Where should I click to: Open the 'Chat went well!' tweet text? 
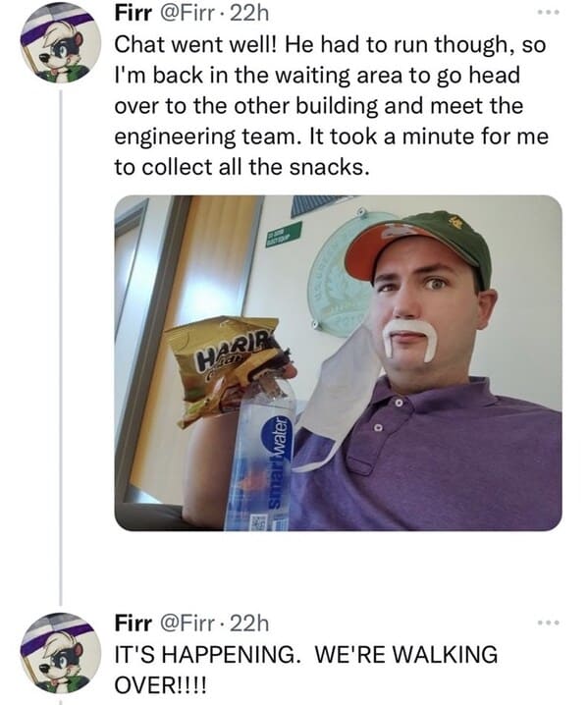[331, 106]
